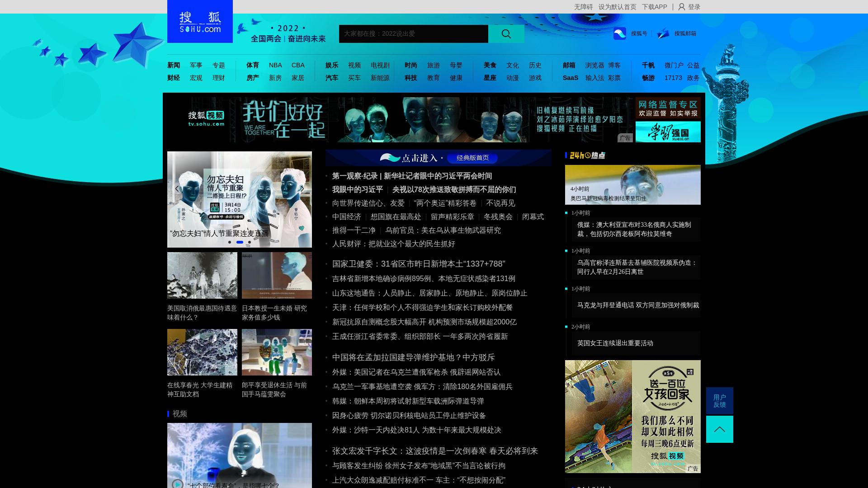This screenshot has height=488, width=868.
Task: Select the third carousel indicator dot
Action: pyautogui.click(x=250, y=242)
